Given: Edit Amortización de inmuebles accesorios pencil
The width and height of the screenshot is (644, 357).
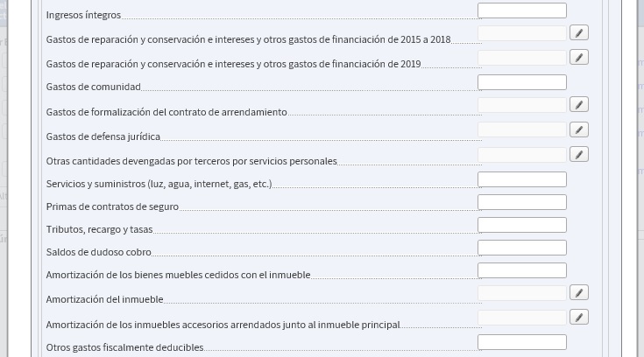Looking at the screenshot, I should (578, 317).
